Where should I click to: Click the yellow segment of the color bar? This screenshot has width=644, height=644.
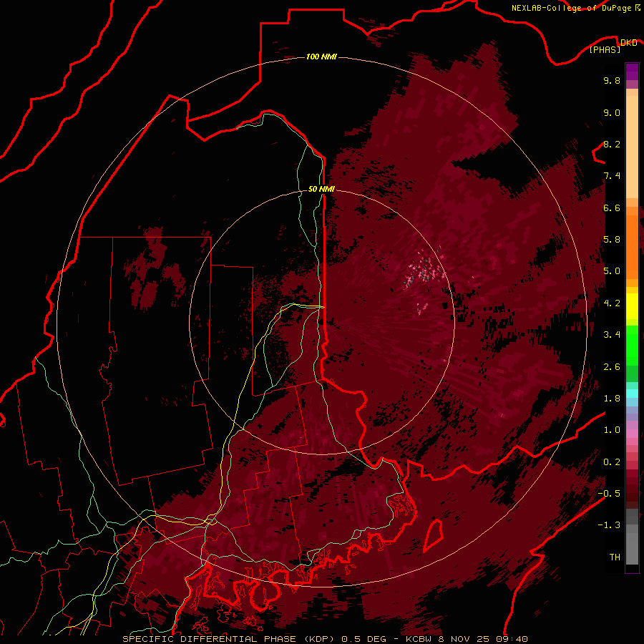632,306
